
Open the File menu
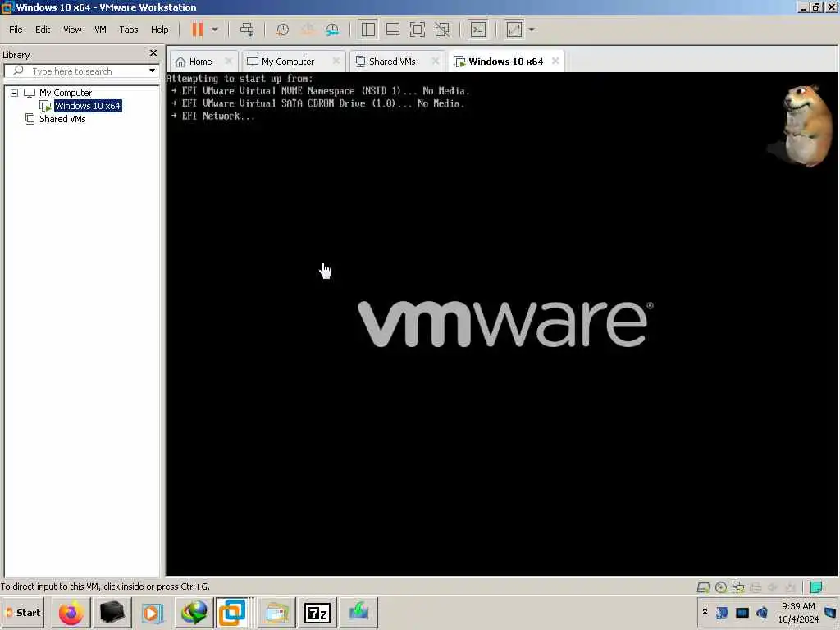16,30
